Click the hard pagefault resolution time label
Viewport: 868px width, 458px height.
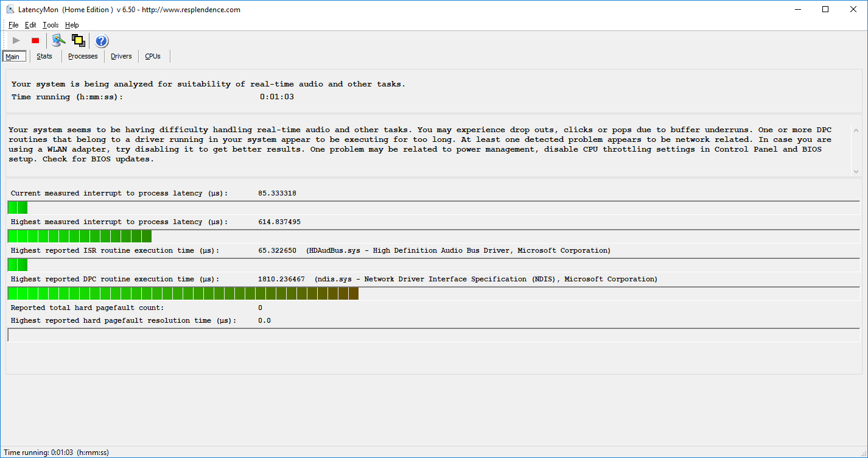(124, 320)
